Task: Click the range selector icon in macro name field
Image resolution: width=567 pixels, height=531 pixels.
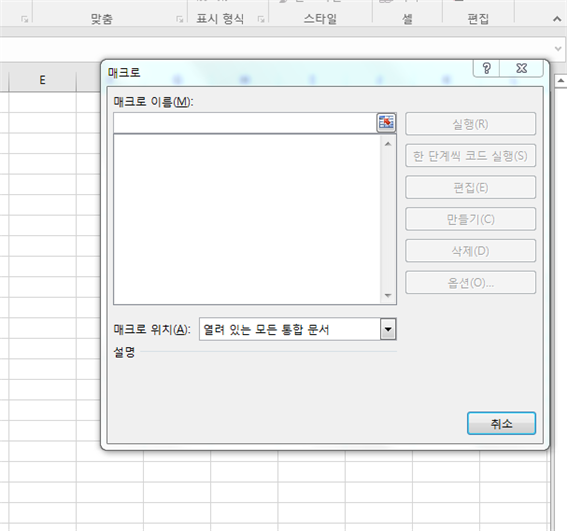Action: [x=386, y=123]
